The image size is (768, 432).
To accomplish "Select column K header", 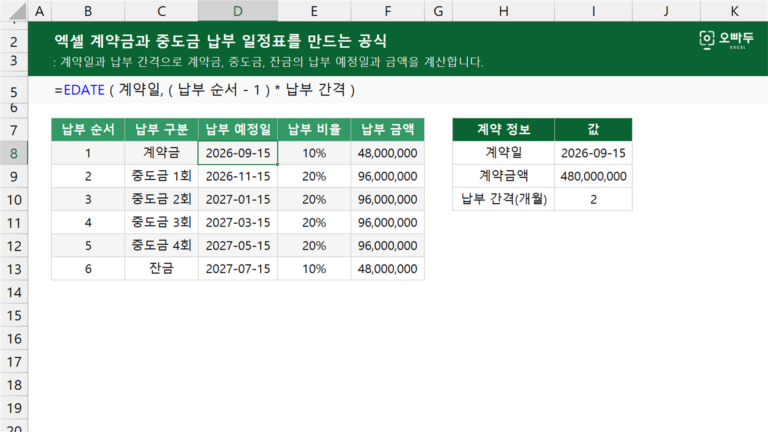I will 734,10.
